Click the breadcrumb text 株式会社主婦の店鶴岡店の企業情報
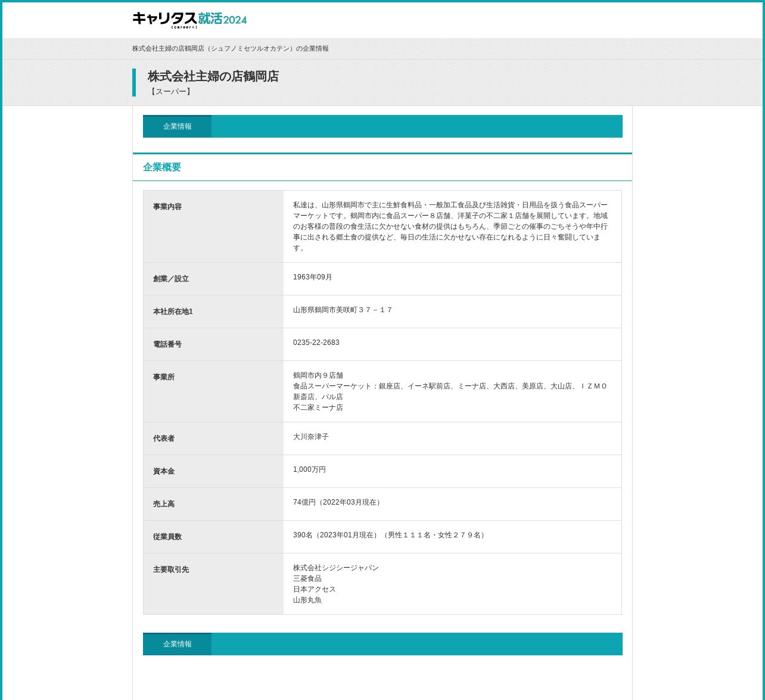Viewport: 765px width, 700px height. tap(231, 49)
